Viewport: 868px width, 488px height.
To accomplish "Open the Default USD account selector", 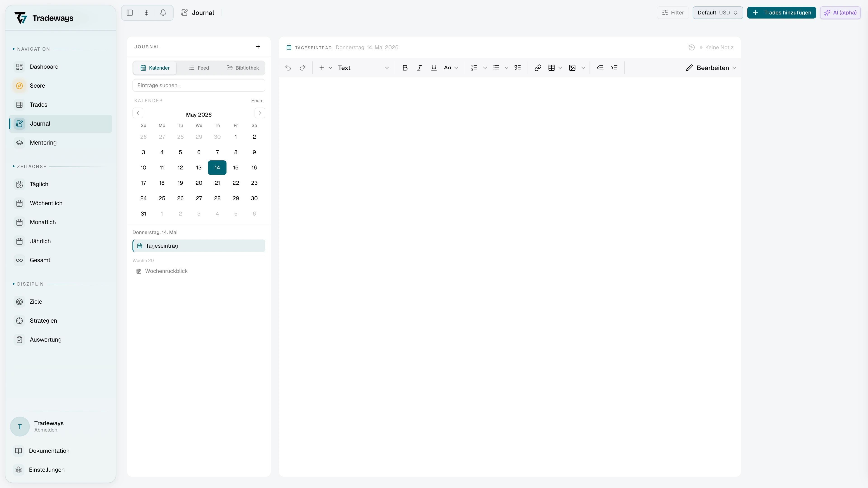I will point(717,13).
